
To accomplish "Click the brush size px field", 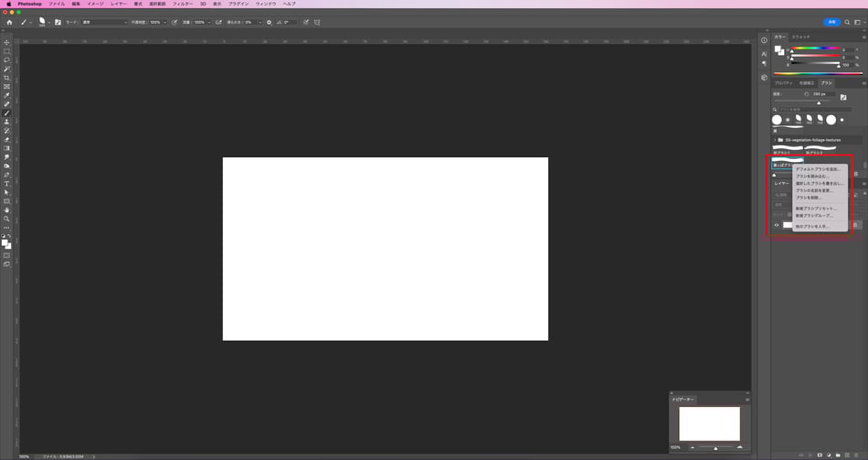I will click(x=822, y=94).
